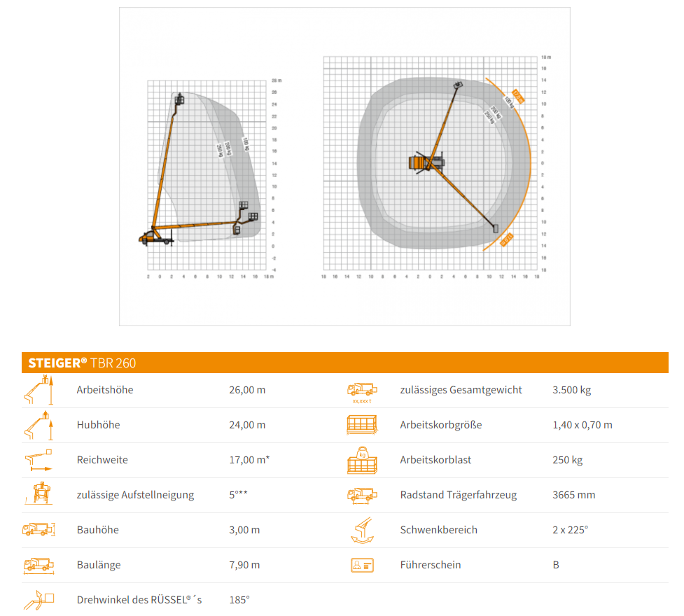Click the 2 x 225° value
The width and height of the screenshot is (684, 616).
coord(571,530)
